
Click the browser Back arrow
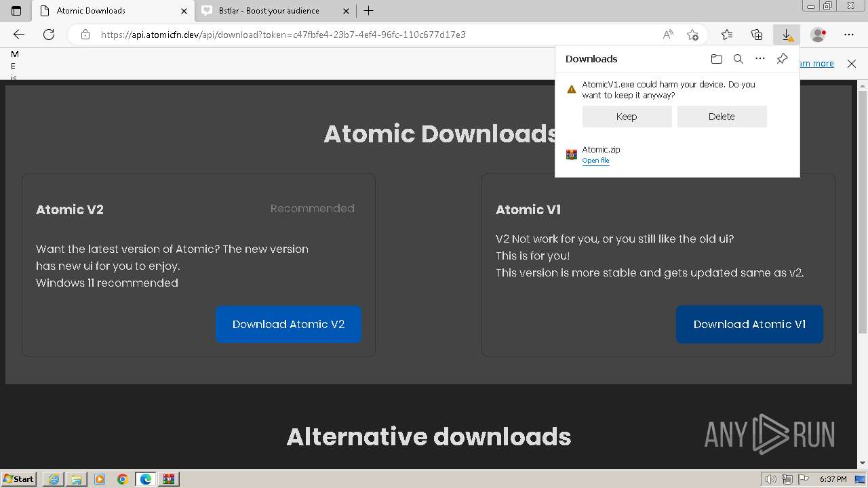(19, 35)
